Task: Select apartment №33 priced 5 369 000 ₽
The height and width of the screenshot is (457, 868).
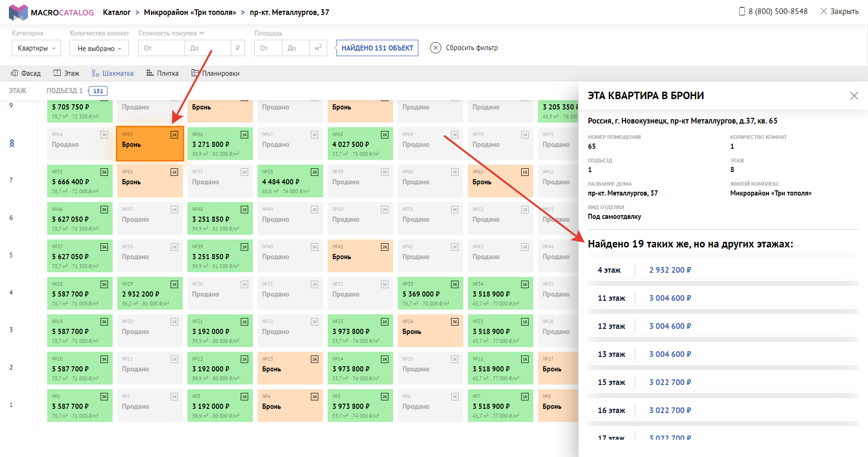Action: (x=430, y=293)
